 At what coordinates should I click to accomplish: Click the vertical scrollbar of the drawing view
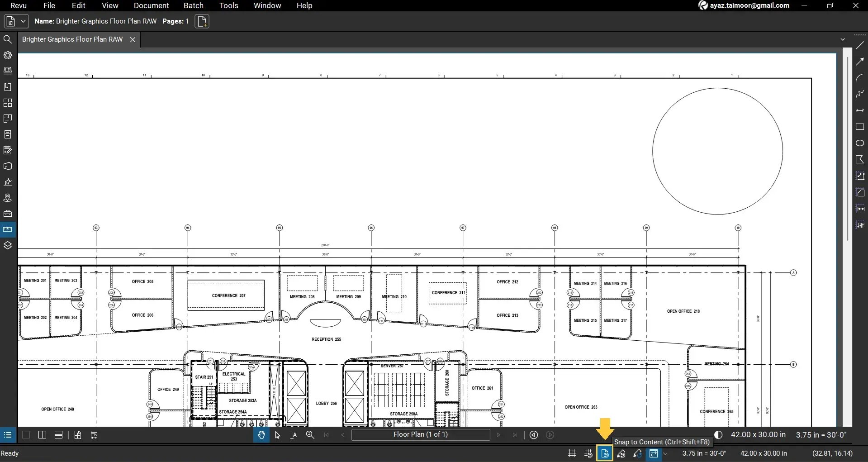[x=847, y=146]
